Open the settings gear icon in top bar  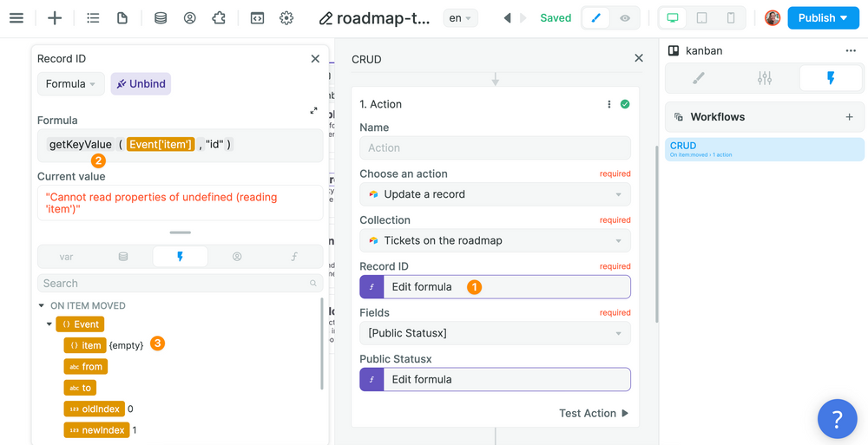[286, 18]
